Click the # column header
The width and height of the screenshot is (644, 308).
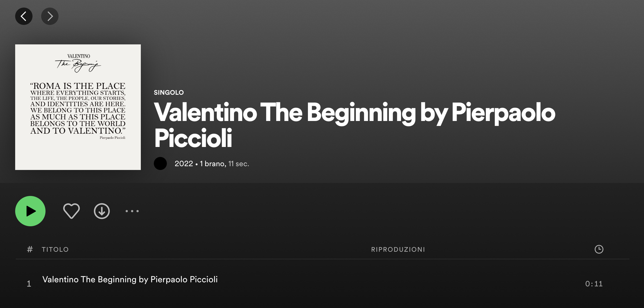tap(30, 249)
